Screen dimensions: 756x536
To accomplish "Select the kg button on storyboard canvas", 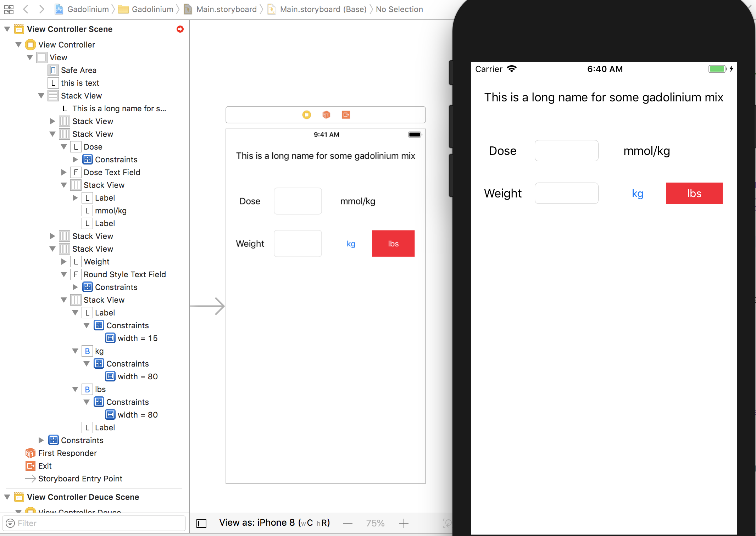I will (x=351, y=244).
